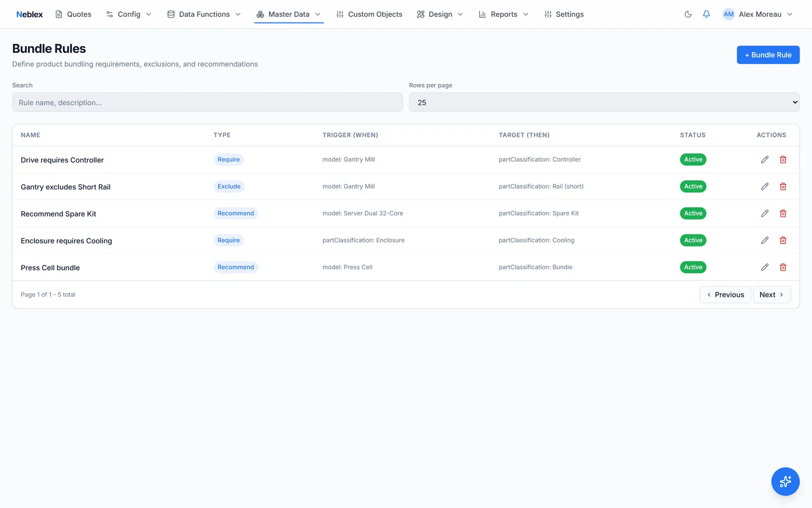Expand the Data Functions menu
812x508 pixels.
pyautogui.click(x=204, y=14)
